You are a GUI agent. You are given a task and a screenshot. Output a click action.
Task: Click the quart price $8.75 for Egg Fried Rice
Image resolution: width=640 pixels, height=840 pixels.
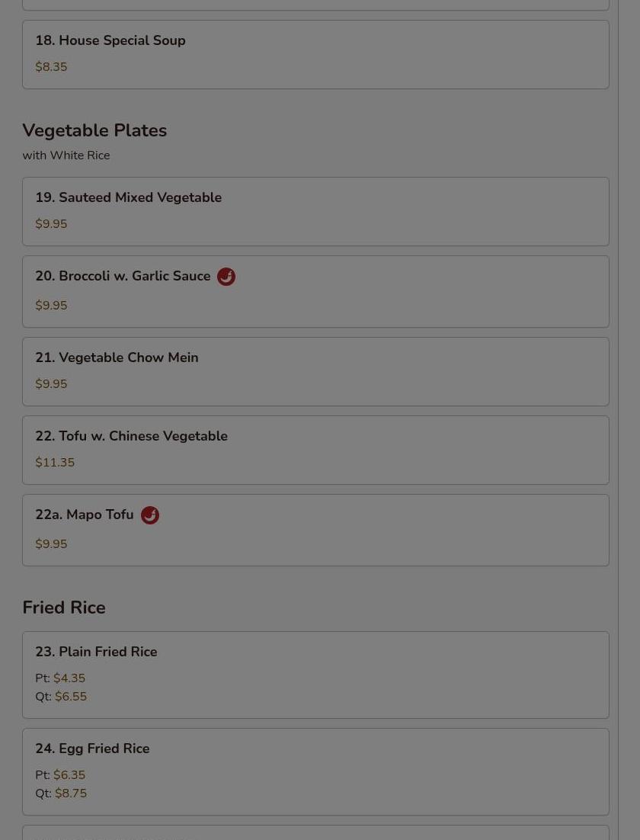point(71,794)
